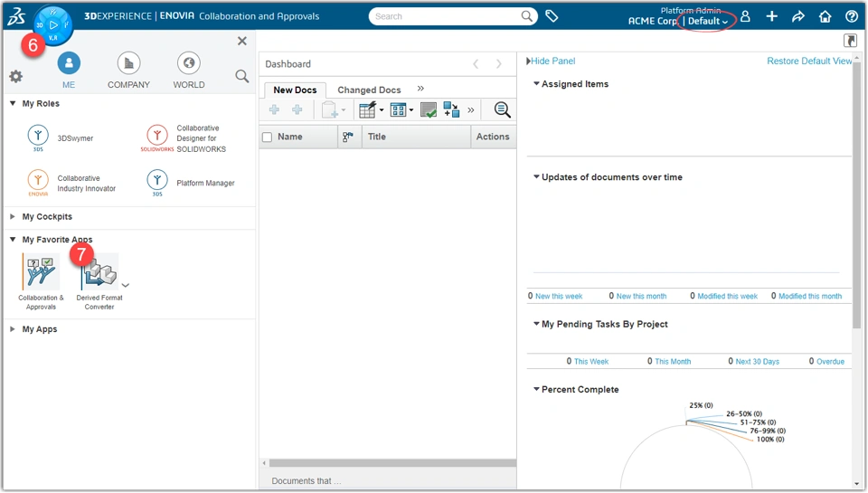868x493 pixels.
Task: Open the 3DEXPERIENCE compass
Action: pyautogui.click(x=53, y=25)
